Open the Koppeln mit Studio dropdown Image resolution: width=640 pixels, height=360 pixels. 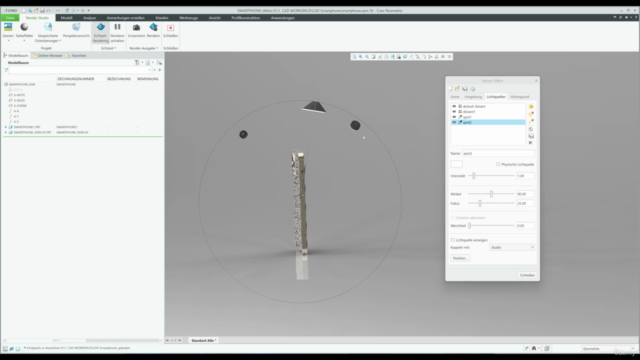[x=512, y=247]
